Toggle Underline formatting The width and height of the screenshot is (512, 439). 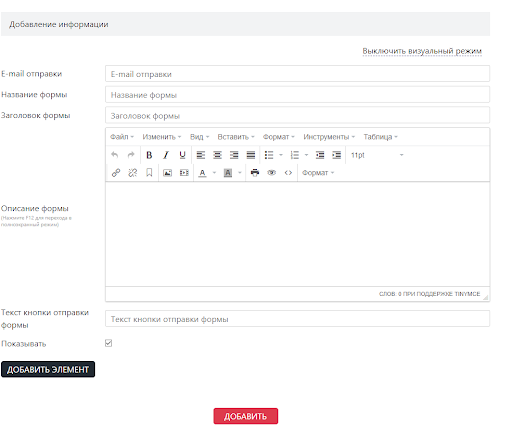click(182, 155)
